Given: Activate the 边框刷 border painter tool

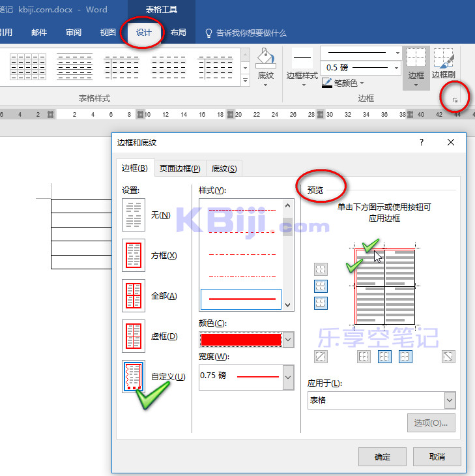Looking at the screenshot, I should [443, 65].
